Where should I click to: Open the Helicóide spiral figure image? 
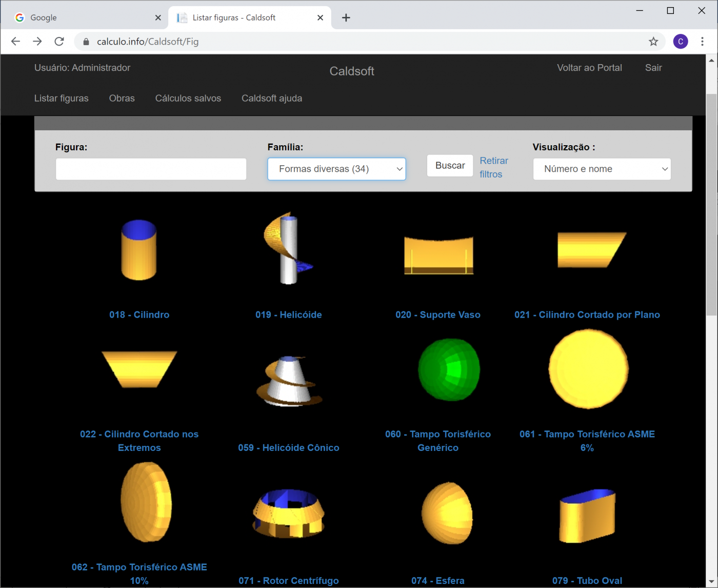click(288, 248)
